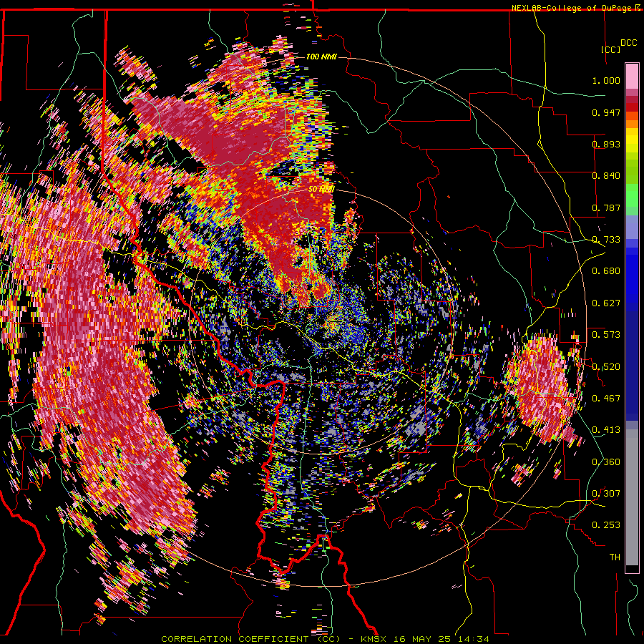Image resolution: width=644 pixels, height=644 pixels.
Task: Select the 0.627 legend value
Action: (606, 303)
